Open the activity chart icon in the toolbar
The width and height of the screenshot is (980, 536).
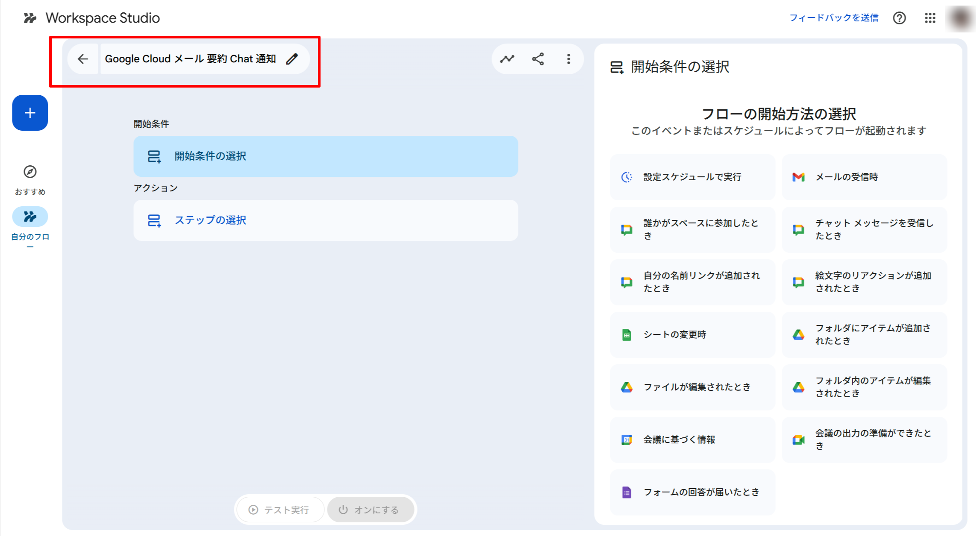pos(507,59)
